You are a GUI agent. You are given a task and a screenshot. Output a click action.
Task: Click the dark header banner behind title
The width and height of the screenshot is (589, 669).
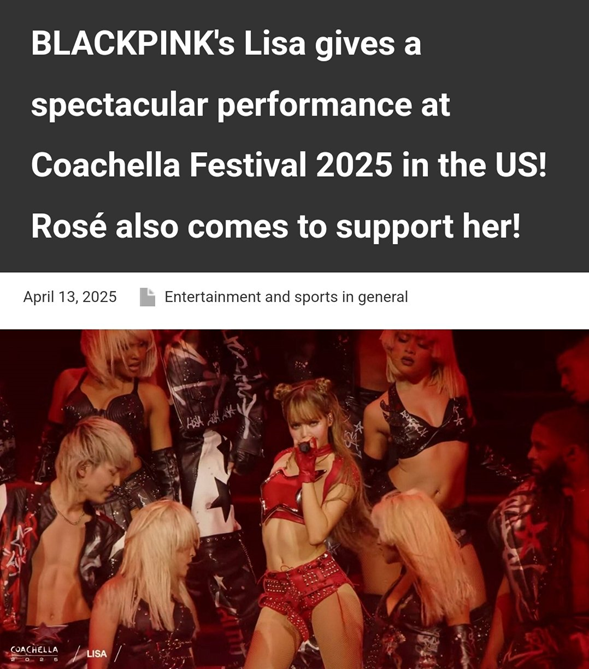[x=294, y=136]
